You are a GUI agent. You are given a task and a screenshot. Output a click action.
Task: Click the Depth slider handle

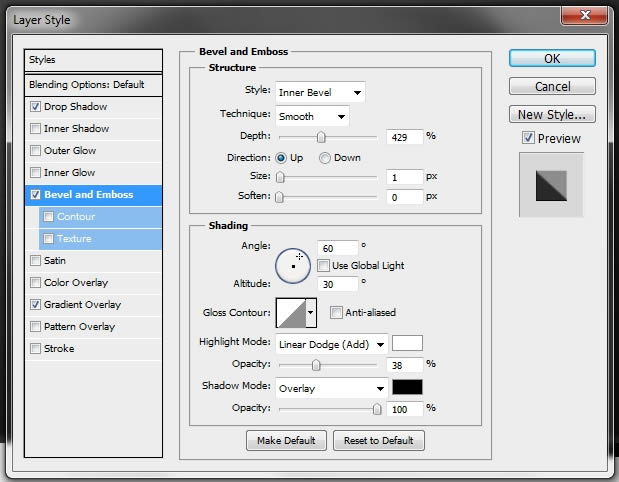tap(321, 137)
